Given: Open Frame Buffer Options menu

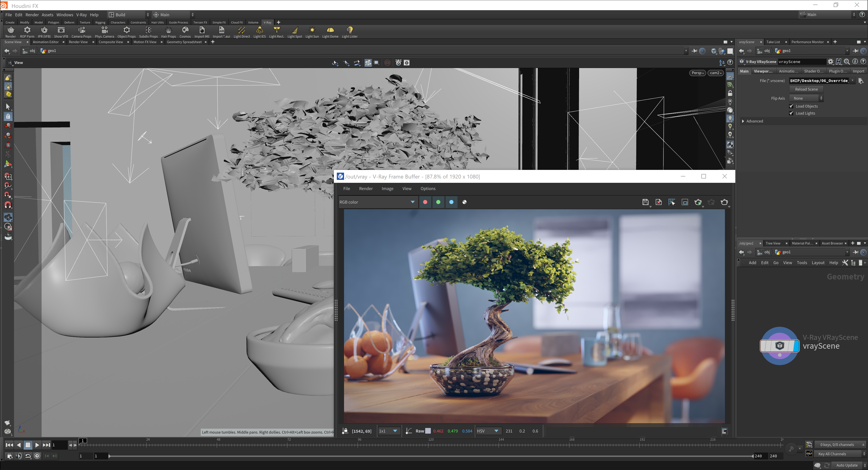Looking at the screenshot, I should click(x=428, y=189).
